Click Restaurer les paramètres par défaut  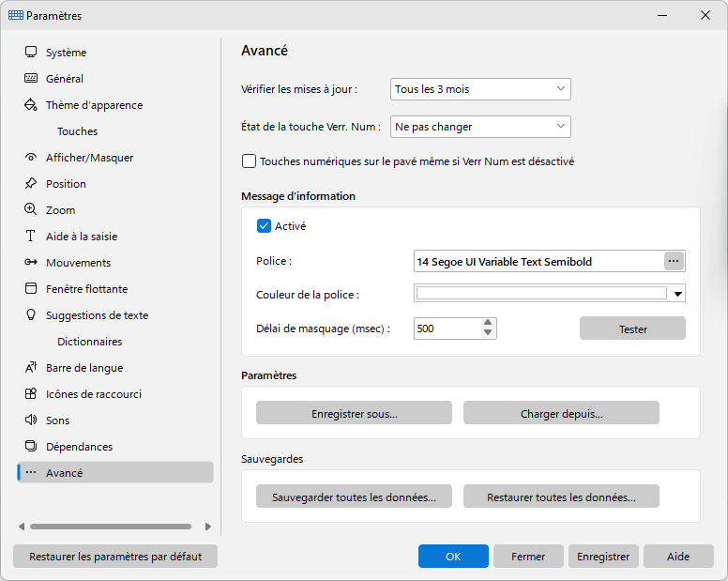pyautogui.click(x=115, y=557)
